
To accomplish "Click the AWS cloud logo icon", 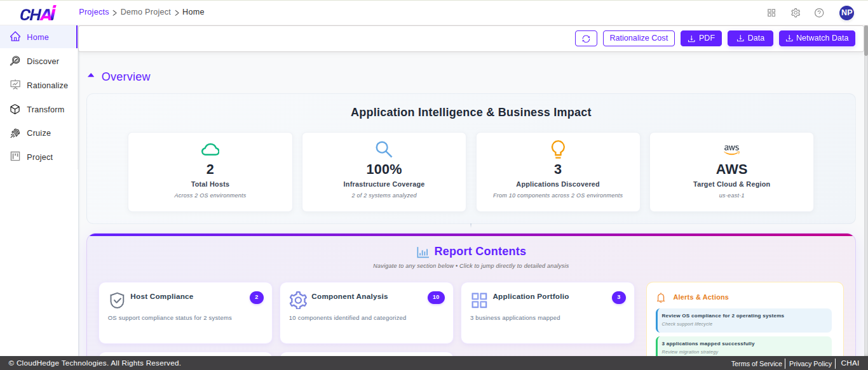I will coord(731,149).
